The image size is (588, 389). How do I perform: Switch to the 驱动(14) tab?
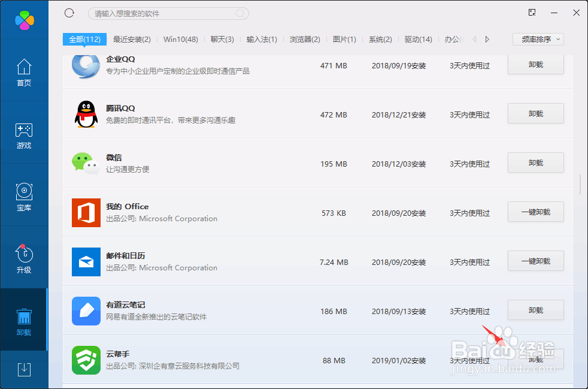(418, 39)
